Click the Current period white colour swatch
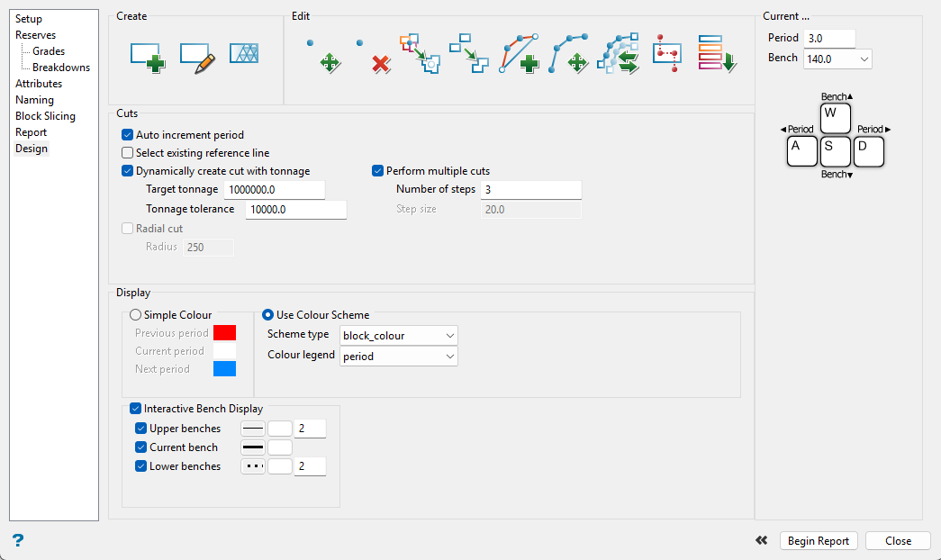This screenshot has width=941, height=560. click(x=224, y=351)
